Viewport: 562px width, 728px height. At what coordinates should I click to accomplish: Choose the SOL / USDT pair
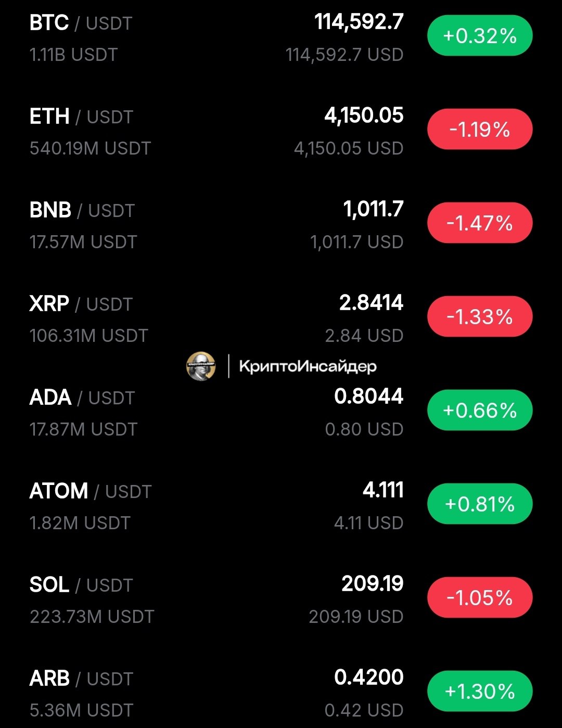81,585
